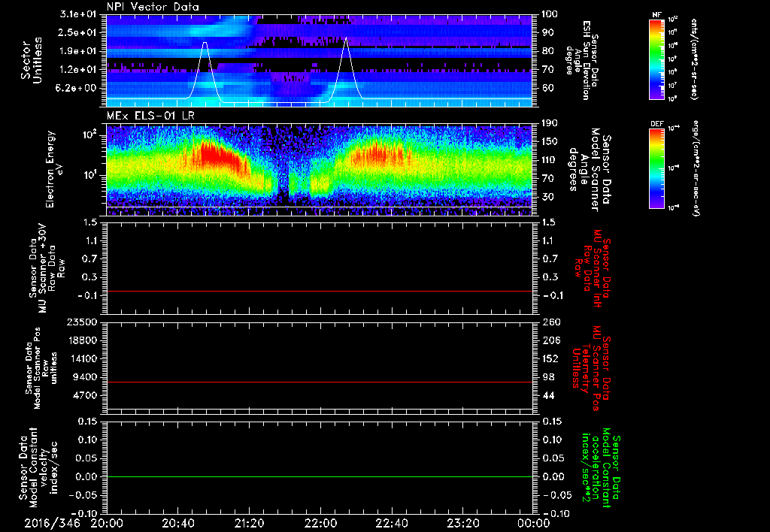Click the 20:40 time axis label

pyautogui.click(x=177, y=523)
